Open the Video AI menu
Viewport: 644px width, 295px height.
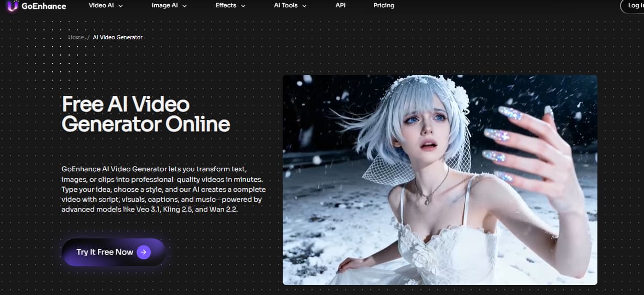click(x=101, y=5)
